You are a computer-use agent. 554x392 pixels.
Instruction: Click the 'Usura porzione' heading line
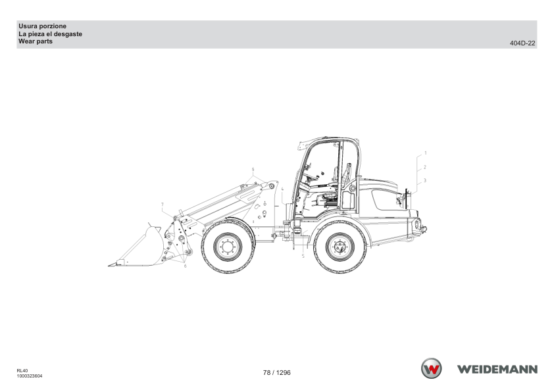[42, 26]
